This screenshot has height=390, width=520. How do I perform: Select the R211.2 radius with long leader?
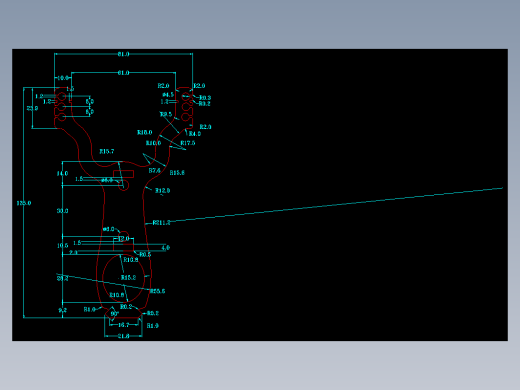(x=161, y=222)
